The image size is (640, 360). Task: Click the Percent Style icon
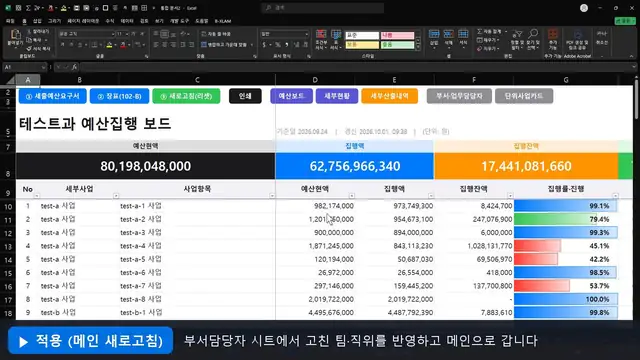(278, 44)
